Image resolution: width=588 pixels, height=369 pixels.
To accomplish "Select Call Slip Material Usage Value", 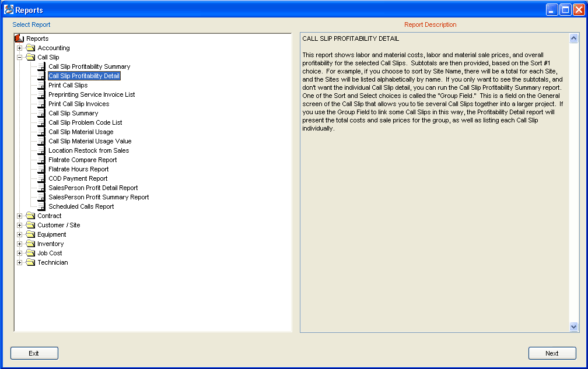I will [90, 141].
